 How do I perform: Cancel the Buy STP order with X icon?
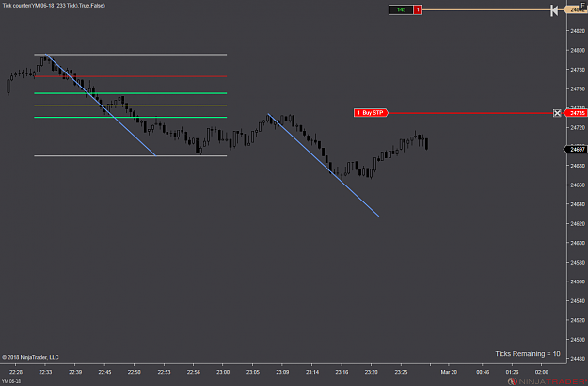[557, 113]
